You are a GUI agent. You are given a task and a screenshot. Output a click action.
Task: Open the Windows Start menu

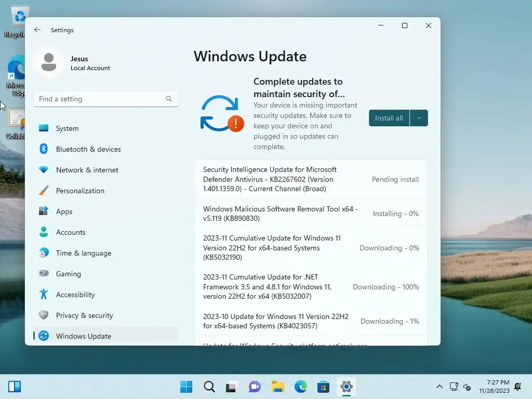186,387
